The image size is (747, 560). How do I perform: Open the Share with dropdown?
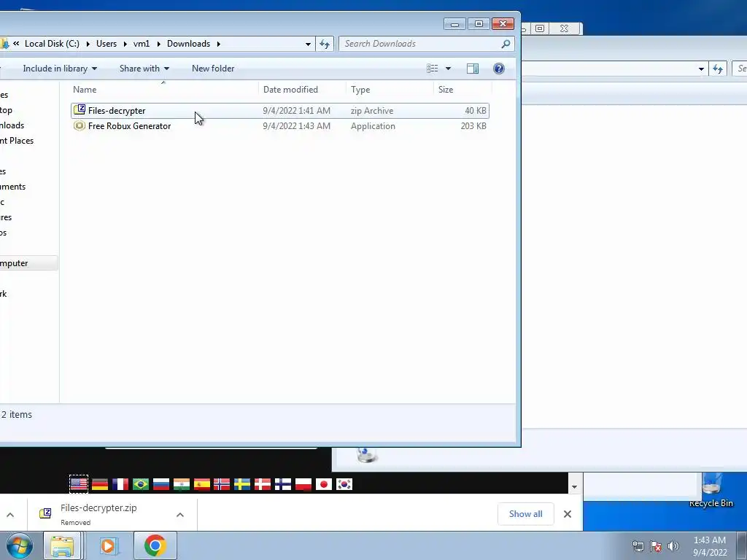pyautogui.click(x=144, y=69)
